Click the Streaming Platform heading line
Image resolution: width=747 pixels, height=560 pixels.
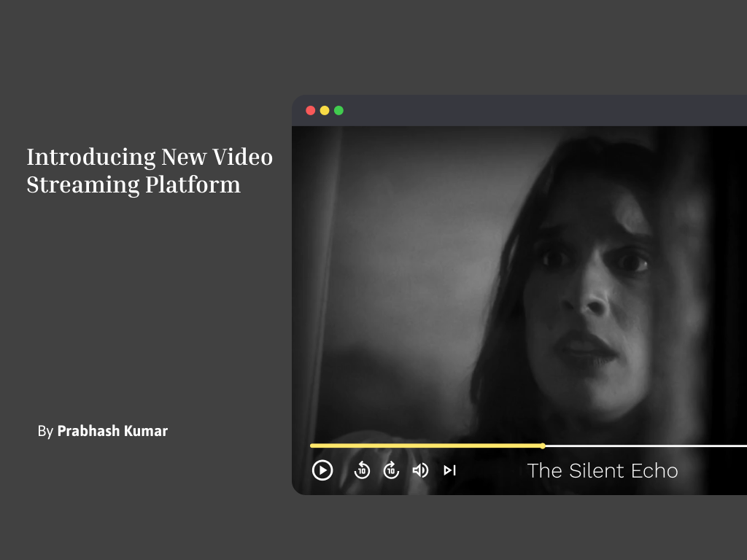[x=133, y=184]
